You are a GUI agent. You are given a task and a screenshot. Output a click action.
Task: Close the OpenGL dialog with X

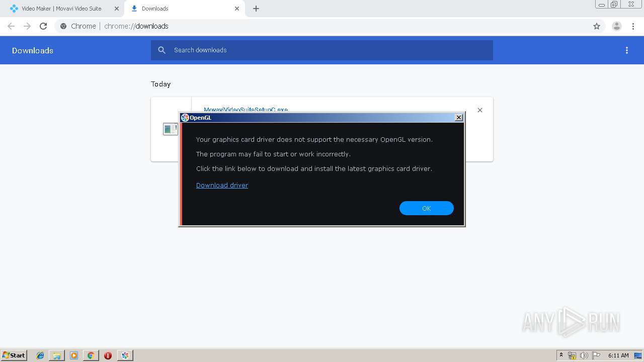458,117
